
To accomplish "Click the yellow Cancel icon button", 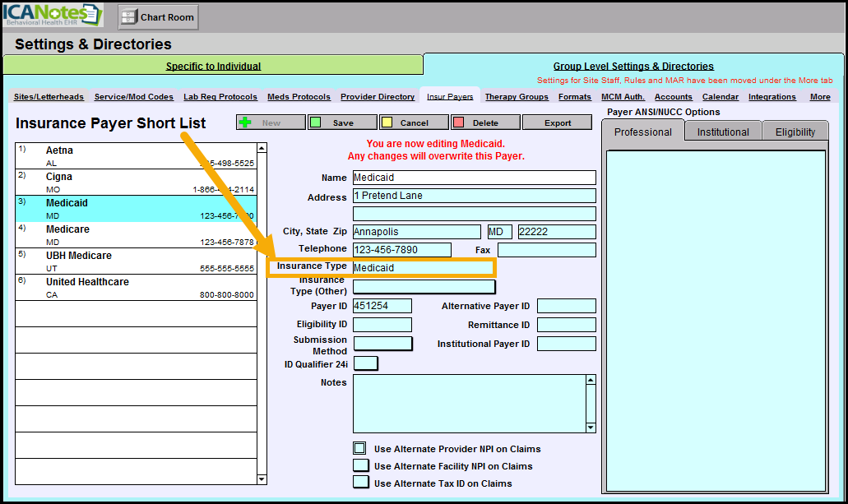I will click(x=388, y=122).
